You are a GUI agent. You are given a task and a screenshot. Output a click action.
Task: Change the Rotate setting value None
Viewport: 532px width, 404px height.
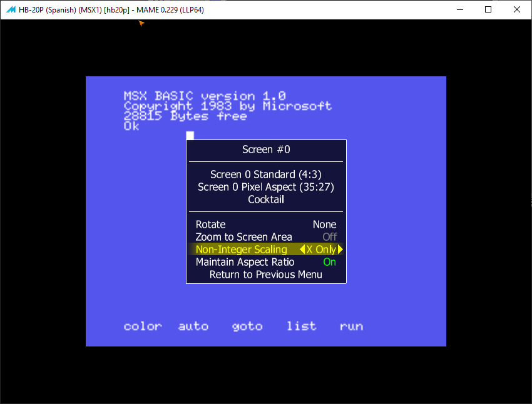coord(324,225)
